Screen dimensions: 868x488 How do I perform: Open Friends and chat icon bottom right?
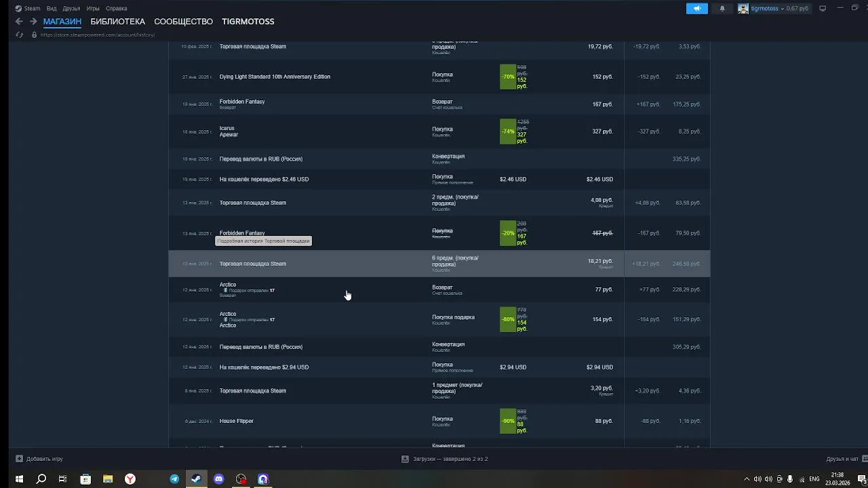coord(864,459)
